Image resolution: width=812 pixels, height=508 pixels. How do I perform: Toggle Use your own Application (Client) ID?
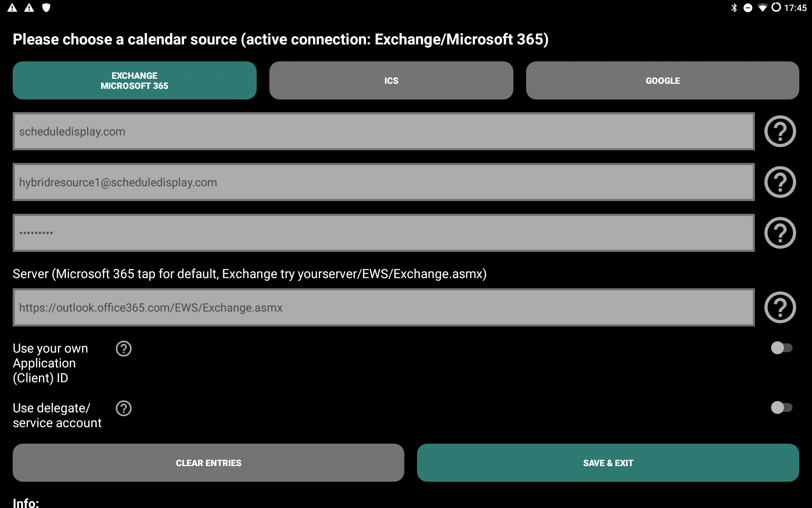[782, 348]
